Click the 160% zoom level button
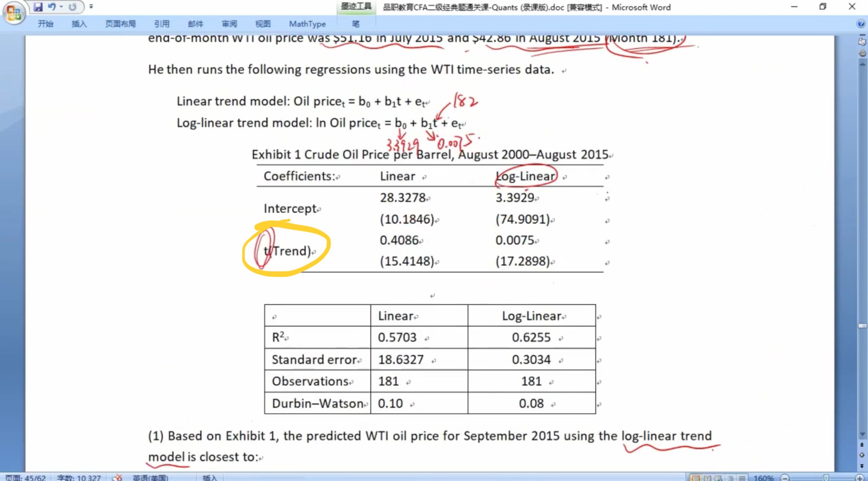Viewport: 868px width, 481px height. [x=763, y=478]
